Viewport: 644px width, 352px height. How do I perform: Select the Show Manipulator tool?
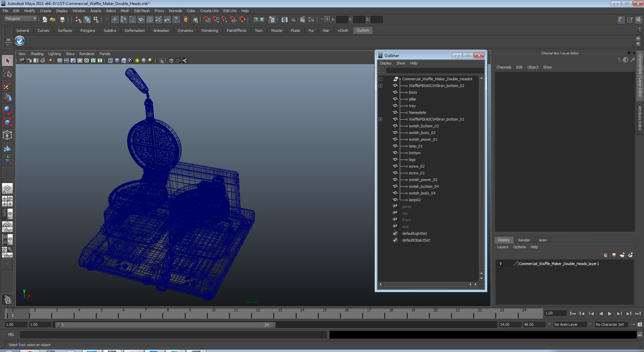pos(7,160)
